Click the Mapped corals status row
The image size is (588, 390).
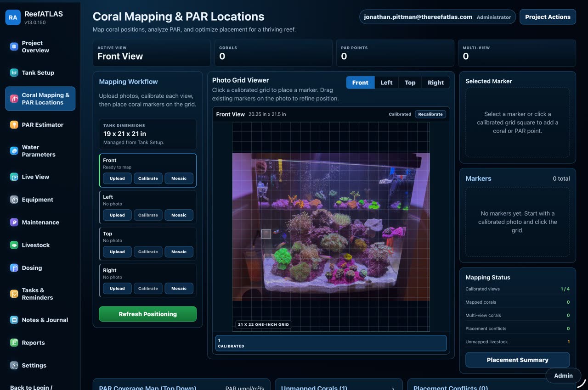pyautogui.click(x=517, y=302)
